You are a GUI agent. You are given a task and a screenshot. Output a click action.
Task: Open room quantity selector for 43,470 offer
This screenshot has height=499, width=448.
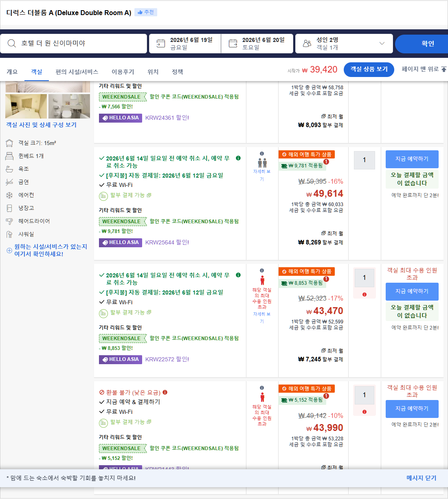tap(364, 278)
